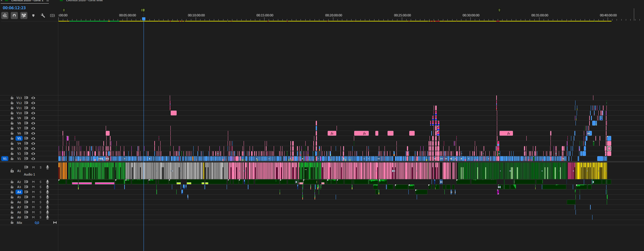
Task: Hide video track V5 output
Action: [x=33, y=139]
